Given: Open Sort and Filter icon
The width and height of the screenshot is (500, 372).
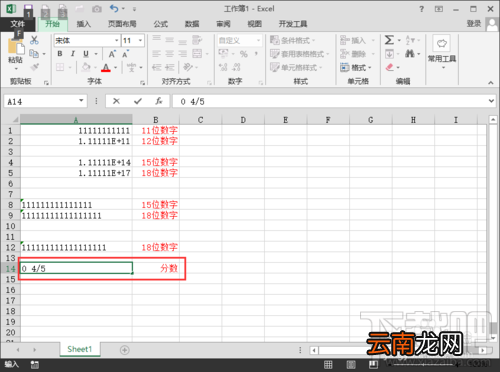Looking at the screenshot, I should coord(410,40).
